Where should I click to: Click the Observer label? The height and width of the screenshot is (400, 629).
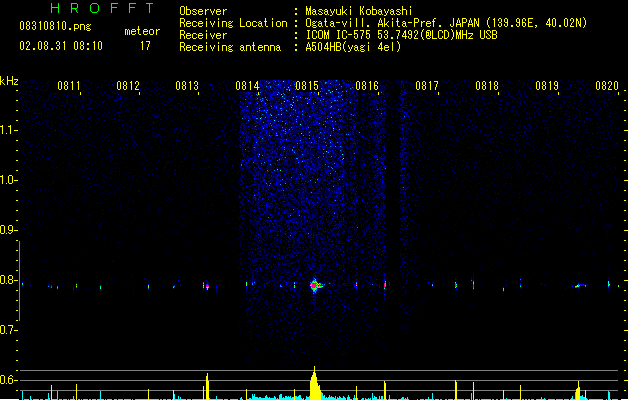pyautogui.click(x=203, y=11)
